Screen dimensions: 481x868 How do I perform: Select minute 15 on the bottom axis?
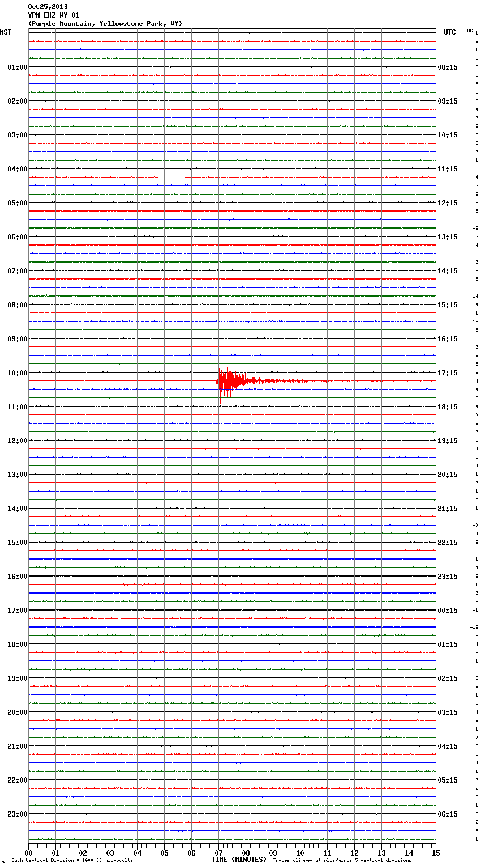pos(436,853)
